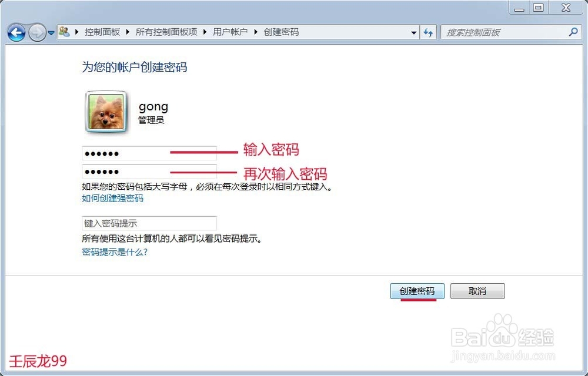Click the gong user account picture
The image size is (588, 376).
106,112
